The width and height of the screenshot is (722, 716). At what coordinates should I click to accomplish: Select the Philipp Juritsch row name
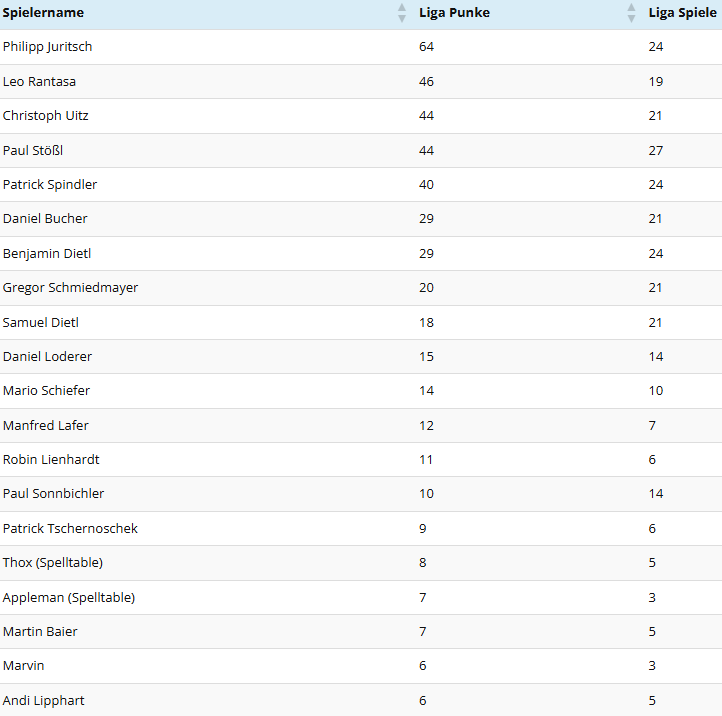(x=47, y=47)
